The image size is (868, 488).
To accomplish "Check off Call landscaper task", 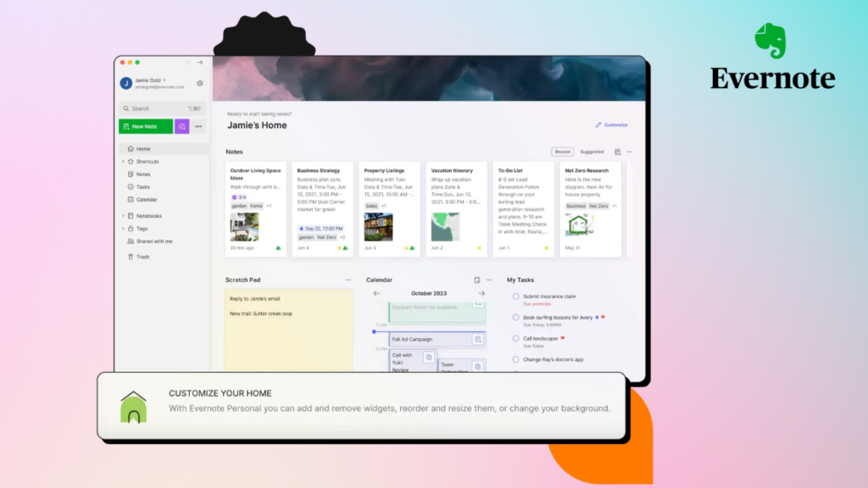I will coord(515,339).
